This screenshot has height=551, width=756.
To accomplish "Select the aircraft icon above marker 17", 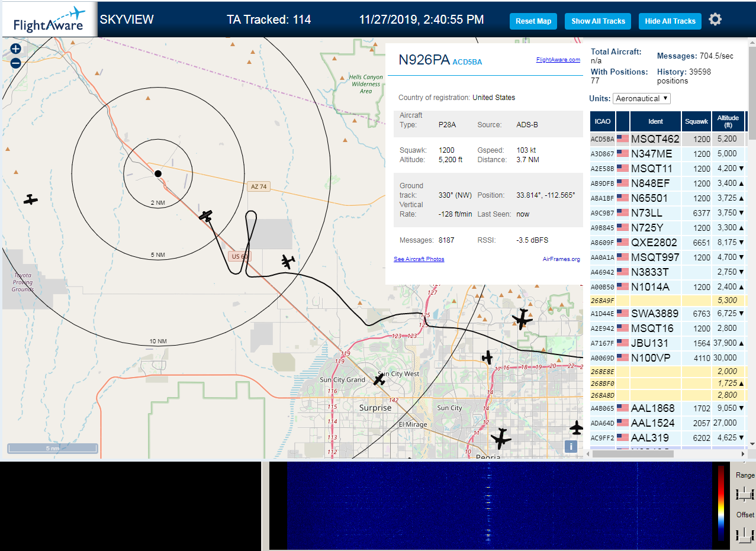I will pyautogui.click(x=487, y=357).
